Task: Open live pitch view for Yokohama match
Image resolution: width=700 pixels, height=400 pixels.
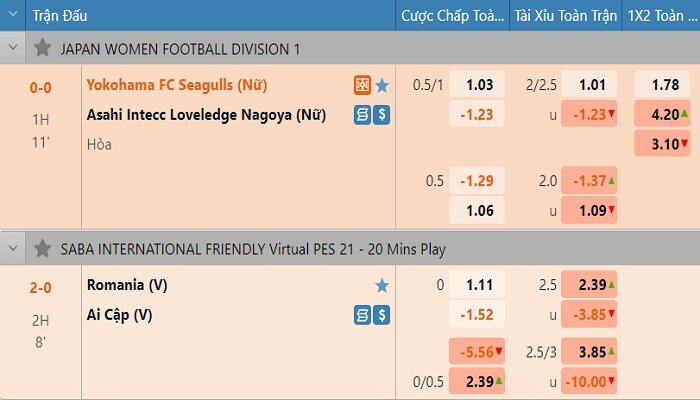Action: [x=362, y=85]
